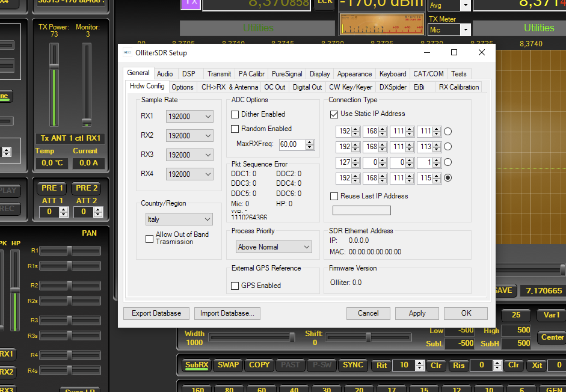
Task: Apply the setup changes
Action: tap(417, 313)
